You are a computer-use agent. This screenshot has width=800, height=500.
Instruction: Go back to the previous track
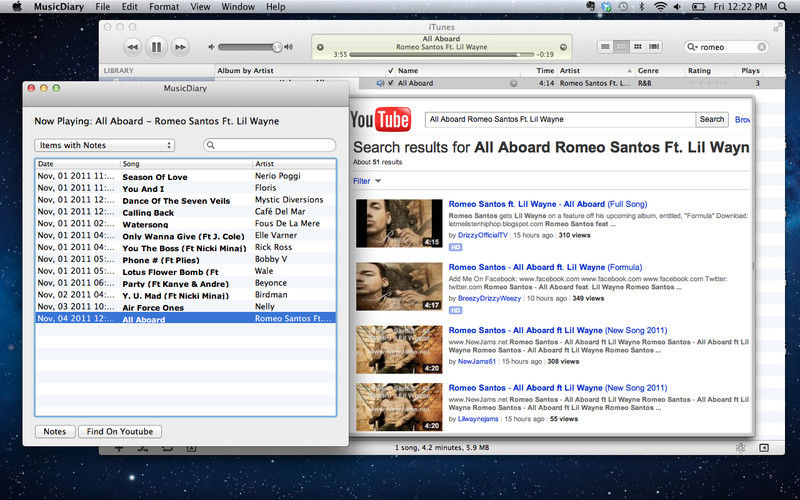(x=132, y=47)
